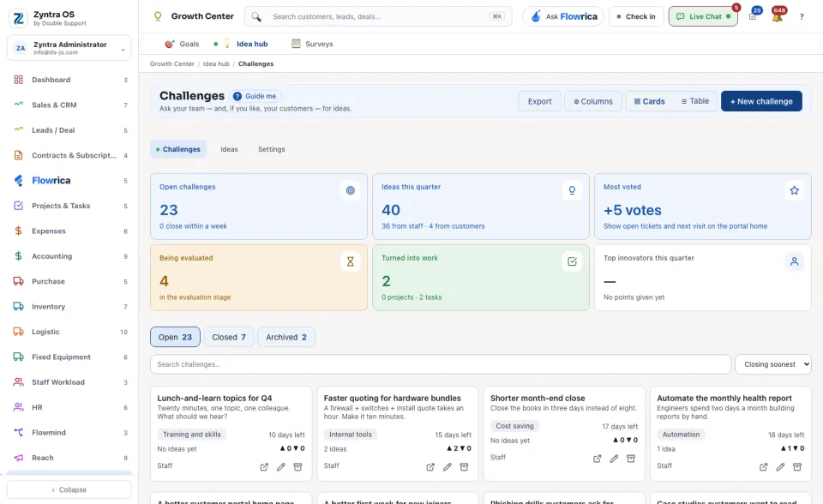Focus the Search challenges field

pyautogui.click(x=441, y=364)
